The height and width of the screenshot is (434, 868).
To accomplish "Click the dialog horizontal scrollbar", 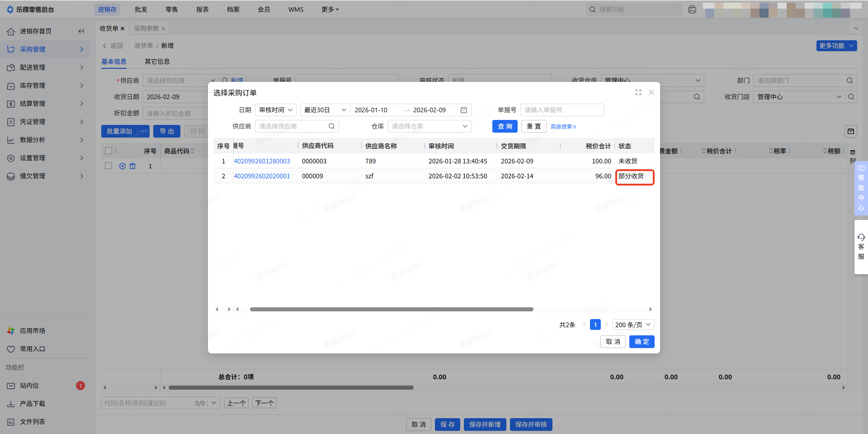I will pyautogui.click(x=392, y=310).
